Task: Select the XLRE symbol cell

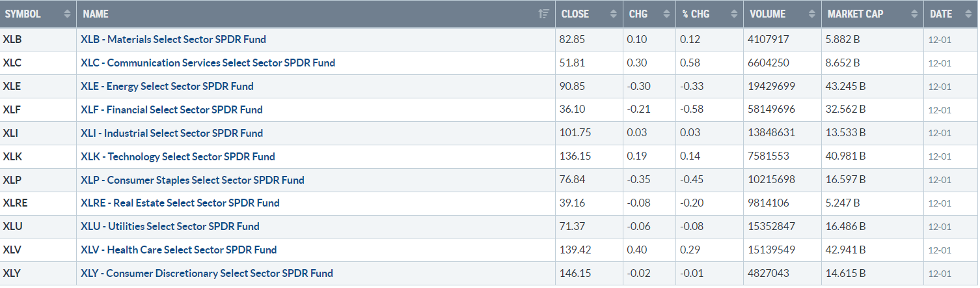Action: (x=38, y=203)
